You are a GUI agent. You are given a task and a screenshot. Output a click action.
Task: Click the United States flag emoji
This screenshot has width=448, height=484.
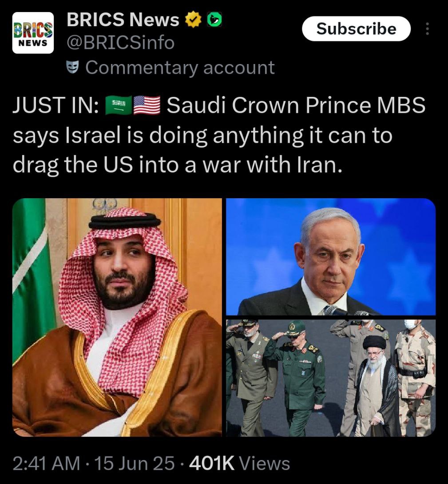pos(147,105)
